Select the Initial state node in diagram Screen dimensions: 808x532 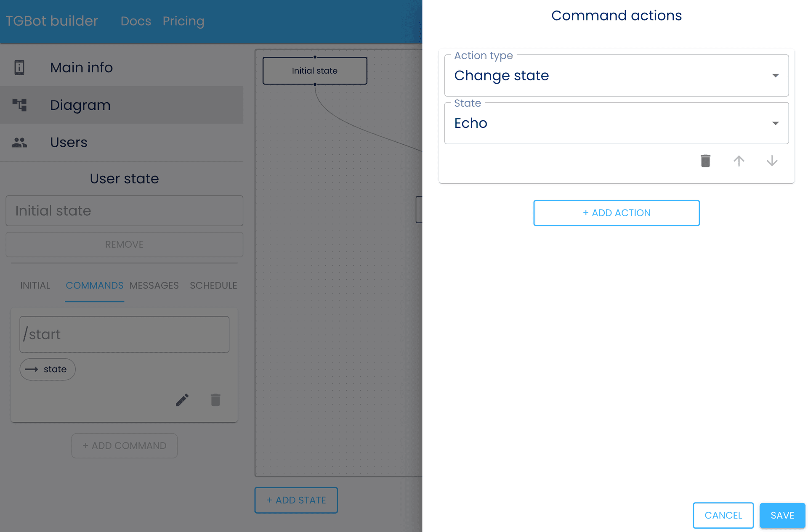click(x=315, y=71)
